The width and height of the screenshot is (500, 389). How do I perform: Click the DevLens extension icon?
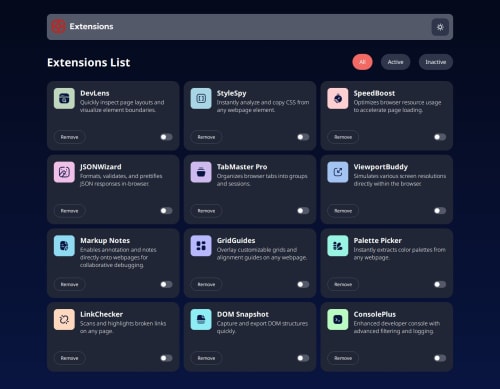(64, 98)
